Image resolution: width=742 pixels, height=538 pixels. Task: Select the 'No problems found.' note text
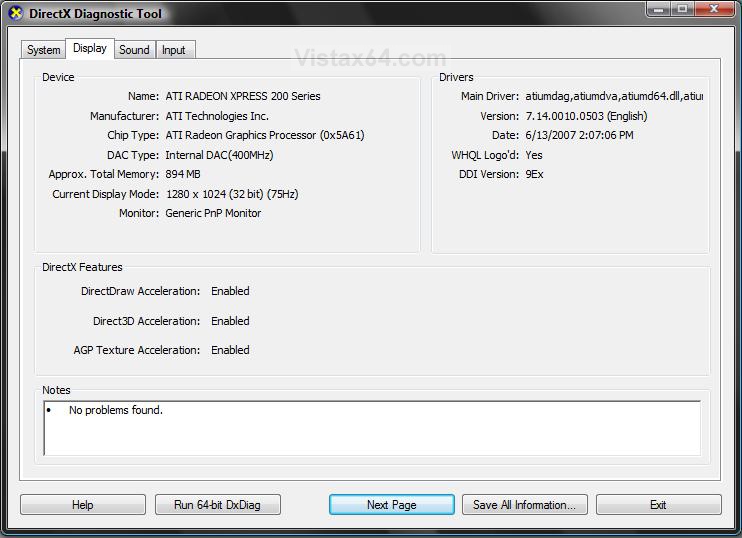pos(116,410)
